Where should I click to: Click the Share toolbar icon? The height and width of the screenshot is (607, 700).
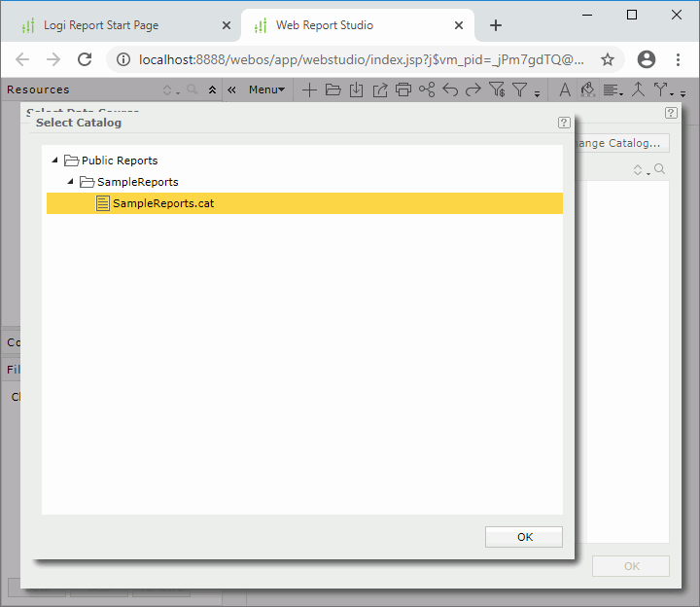pos(427,90)
